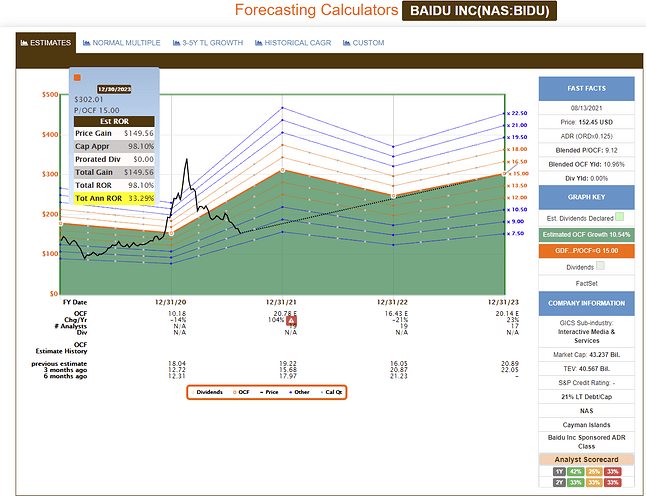Image resolution: width=646 pixels, height=499 pixels.
Task: Click the 2Y scorecard label
Action: [x=559, y=483]
